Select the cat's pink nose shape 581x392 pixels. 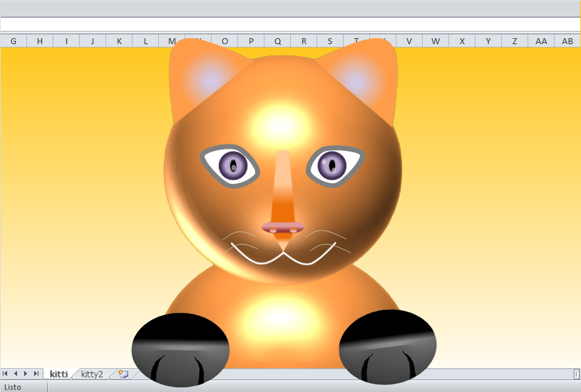pyautogui.click(x=283, y=227)
